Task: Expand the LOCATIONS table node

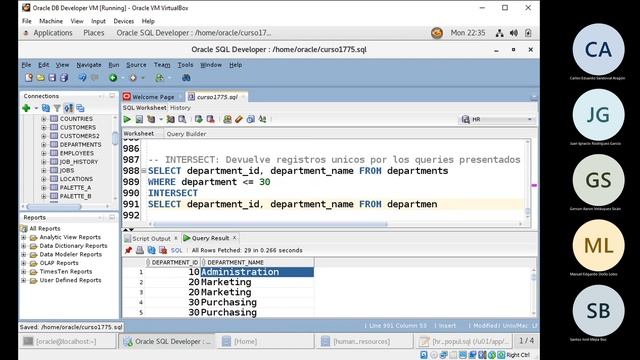Action: pos(44,179)
